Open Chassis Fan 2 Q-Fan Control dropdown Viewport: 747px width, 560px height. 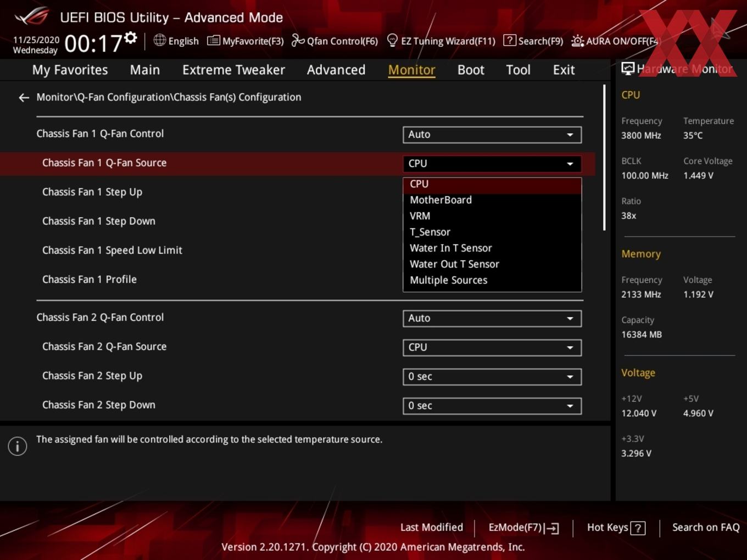coord(492,318)
